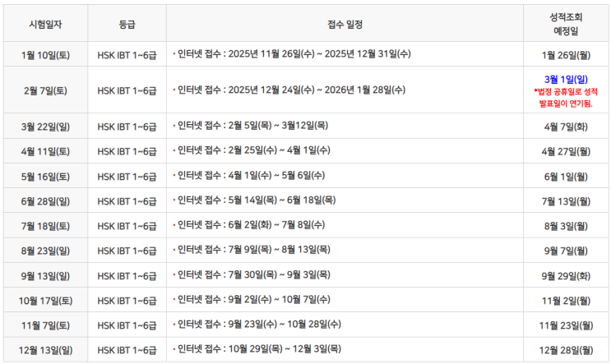Select the 9월 29일(화) score release date
Screen dimensions: 611x364
click(566, 274)
